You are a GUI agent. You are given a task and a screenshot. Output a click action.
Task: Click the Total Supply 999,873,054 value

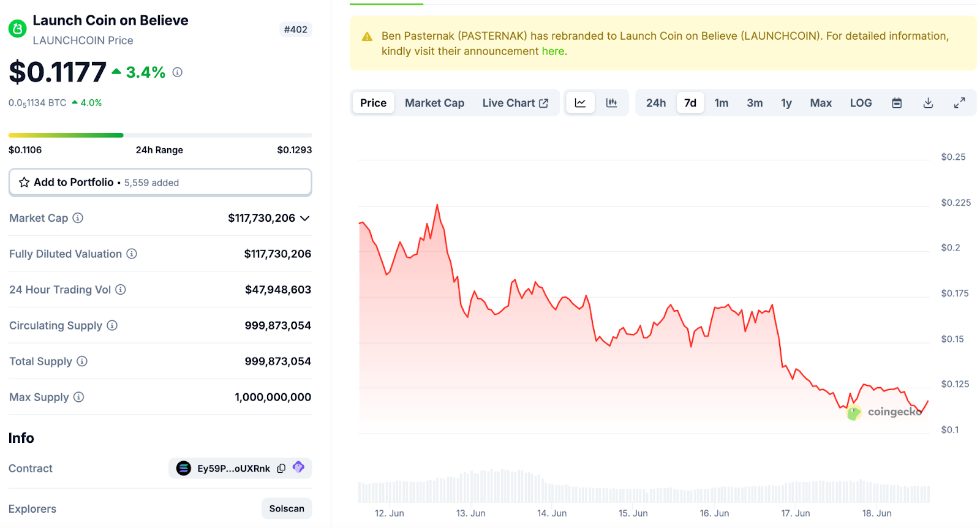(x=278, y=361)
